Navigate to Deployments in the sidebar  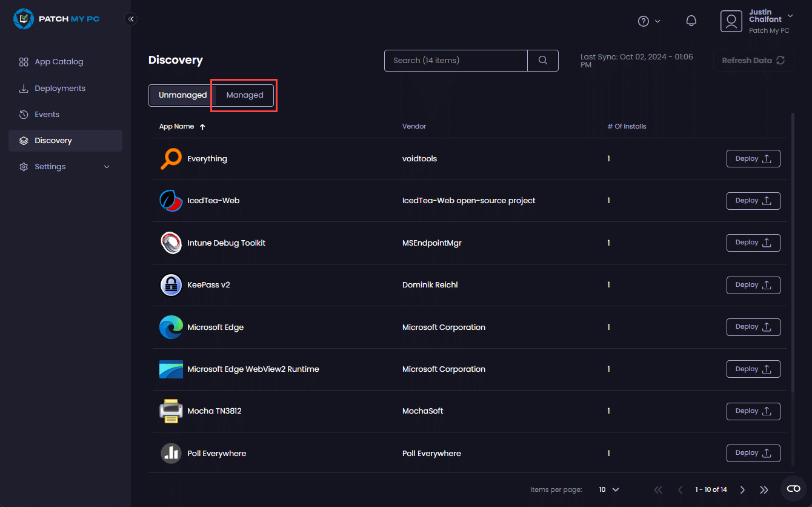tap(60, 89)
